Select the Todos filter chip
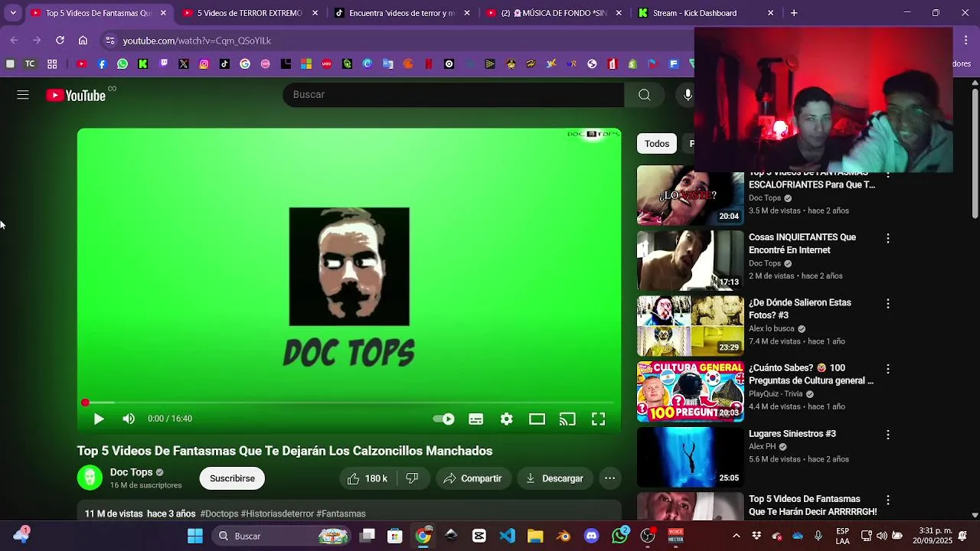980x551 pixels. click(657, 144)
